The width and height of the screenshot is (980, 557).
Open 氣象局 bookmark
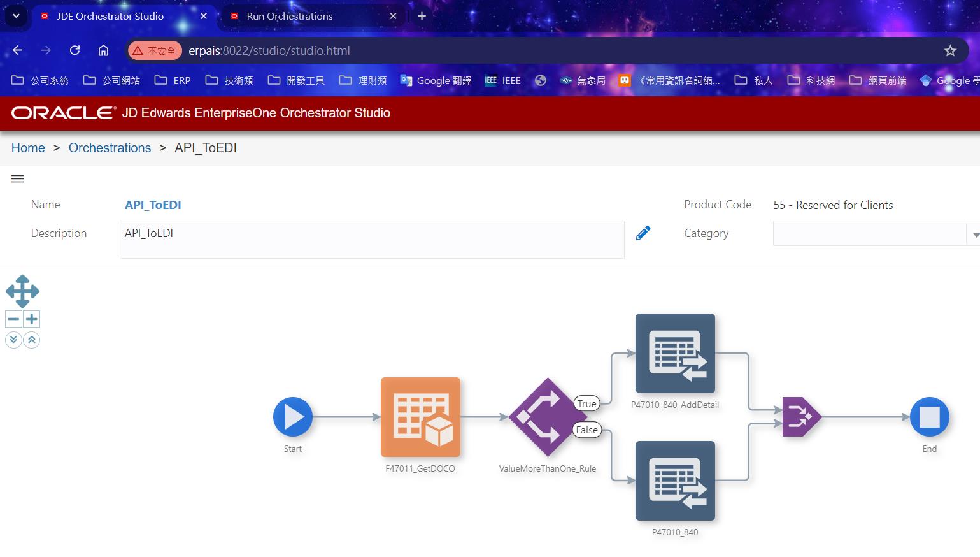(582, 80)
